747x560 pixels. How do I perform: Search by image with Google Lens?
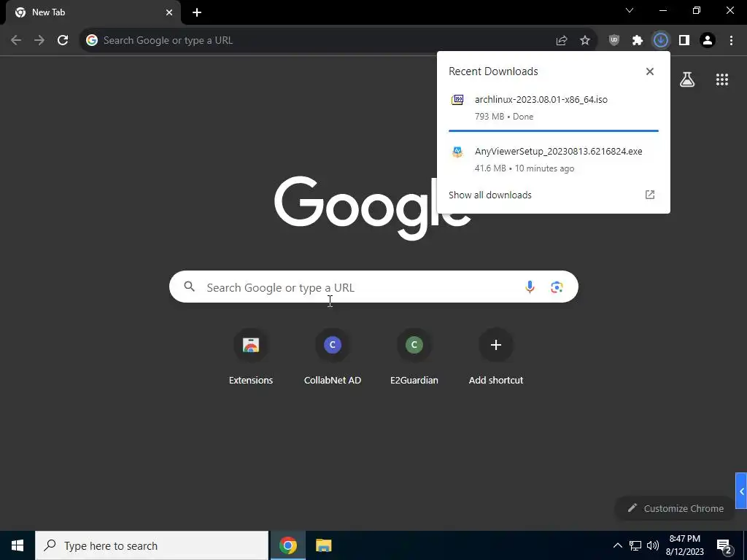click(557, 287)
